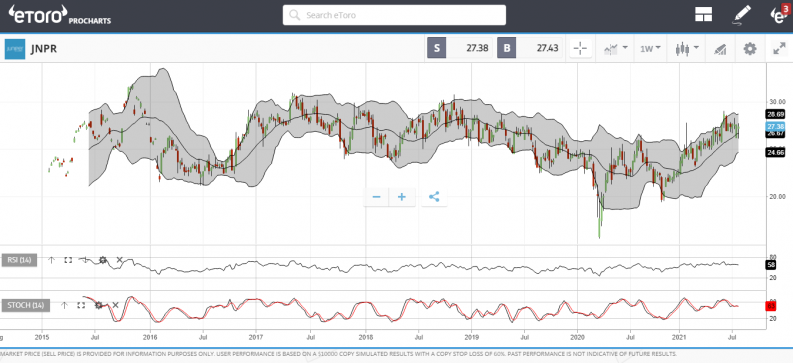Click the 2019 time axis label
793x363 pixels.
(x=471, y=336)
